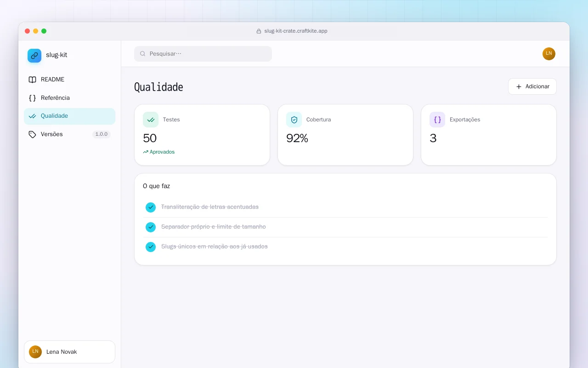Click the 92% coverage value
This screenshot has width=588, height=368.
click(297, 138)
